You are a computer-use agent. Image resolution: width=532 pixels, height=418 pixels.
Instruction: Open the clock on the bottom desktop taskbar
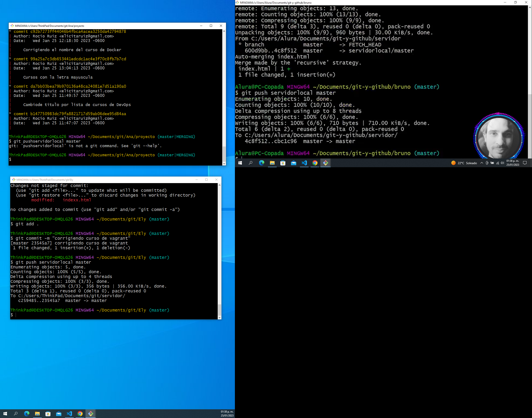(227, 414)
